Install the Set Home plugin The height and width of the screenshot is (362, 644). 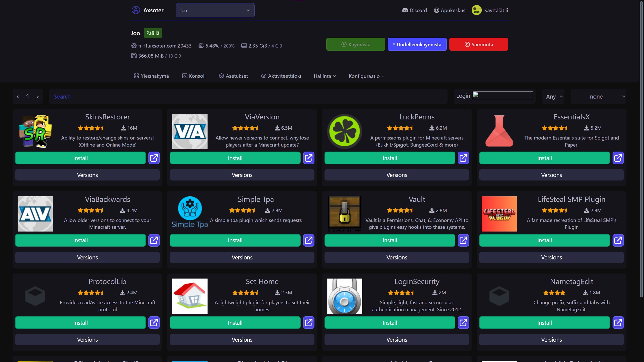pos(235,323)
